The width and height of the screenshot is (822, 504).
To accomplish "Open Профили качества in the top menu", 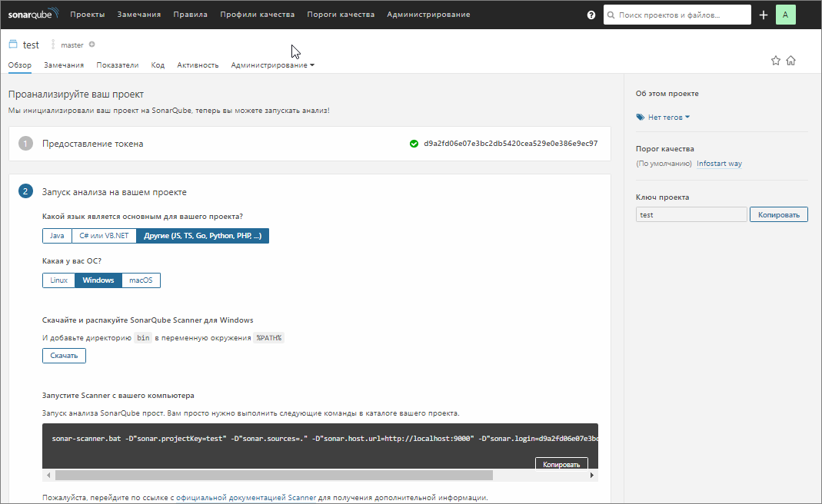I will coord(257,15).
